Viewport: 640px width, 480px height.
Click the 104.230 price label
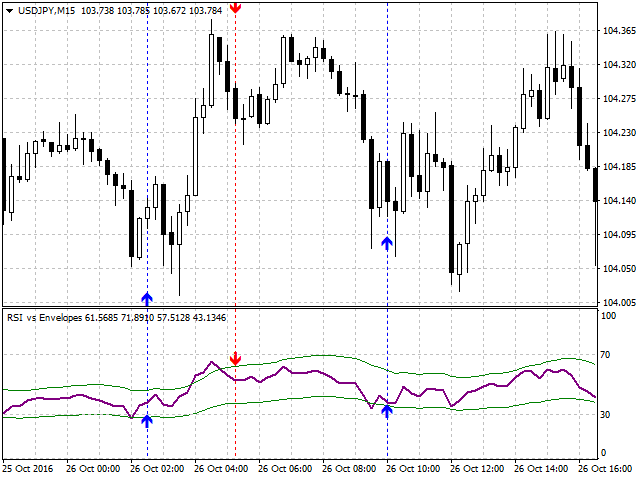point(619,133)
